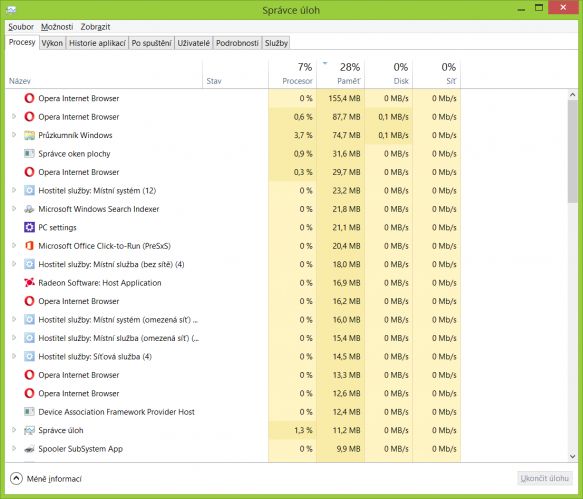Expand Microsoft Windows Search Indexer row
Image resolution: width=583 pixels, height=499 pixels.
coord(14,209)
